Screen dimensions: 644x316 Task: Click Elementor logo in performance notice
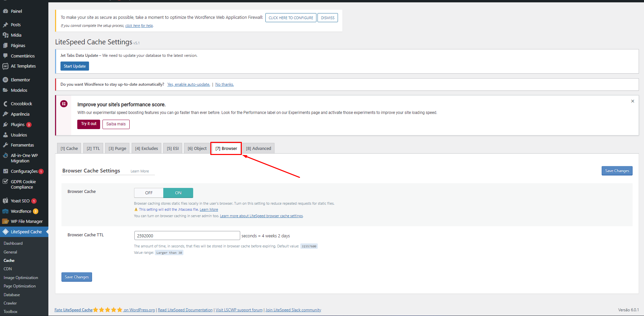point(64,104)
